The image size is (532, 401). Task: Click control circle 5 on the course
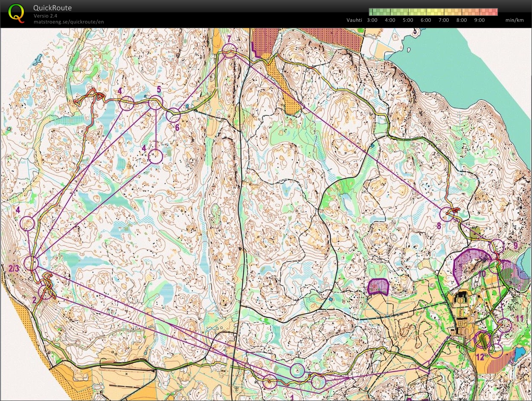pos(155,103)
